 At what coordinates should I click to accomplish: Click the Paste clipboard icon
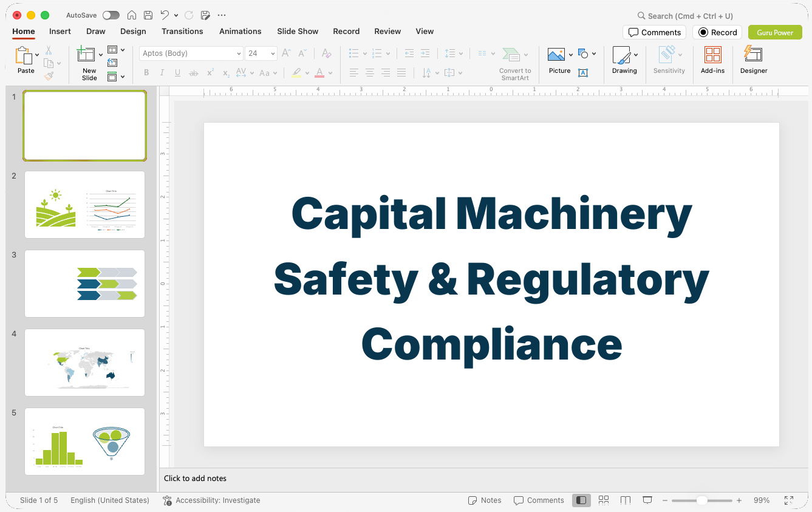point(24,55)
